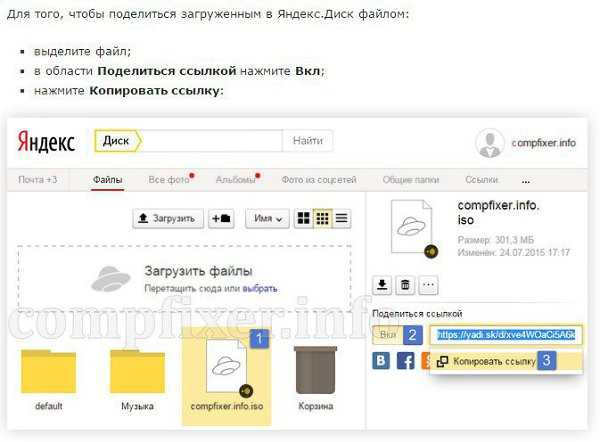
Task: Switch to small grid view
Action: 323,218
